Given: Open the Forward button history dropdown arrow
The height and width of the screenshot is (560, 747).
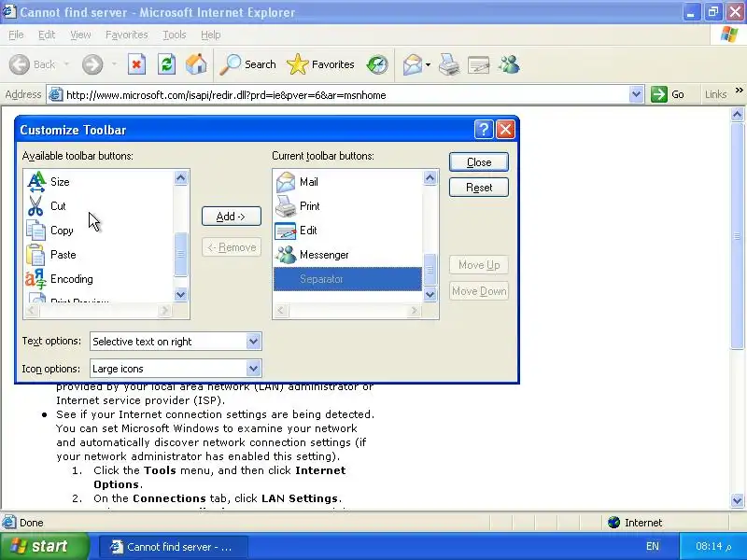Looking at the screenshot, I should click(x=114, y=63).
